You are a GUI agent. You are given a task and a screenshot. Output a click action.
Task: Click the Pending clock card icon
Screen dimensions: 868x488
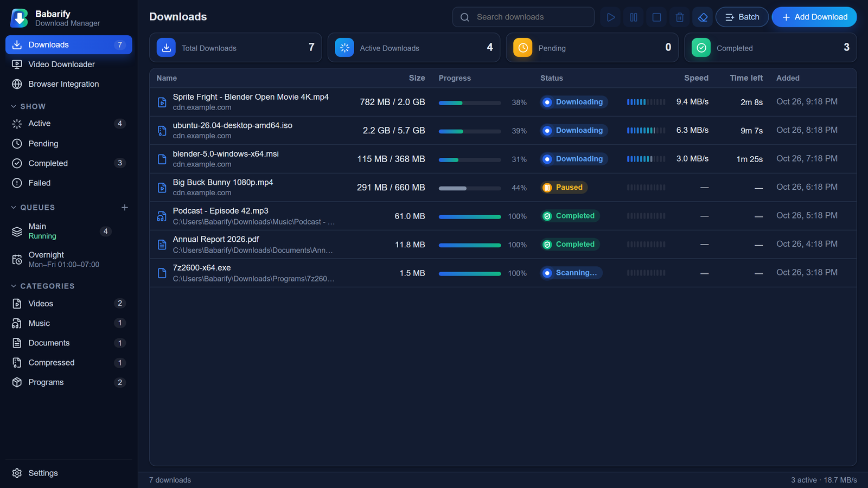pyautogui.click(x=523, y=48)
